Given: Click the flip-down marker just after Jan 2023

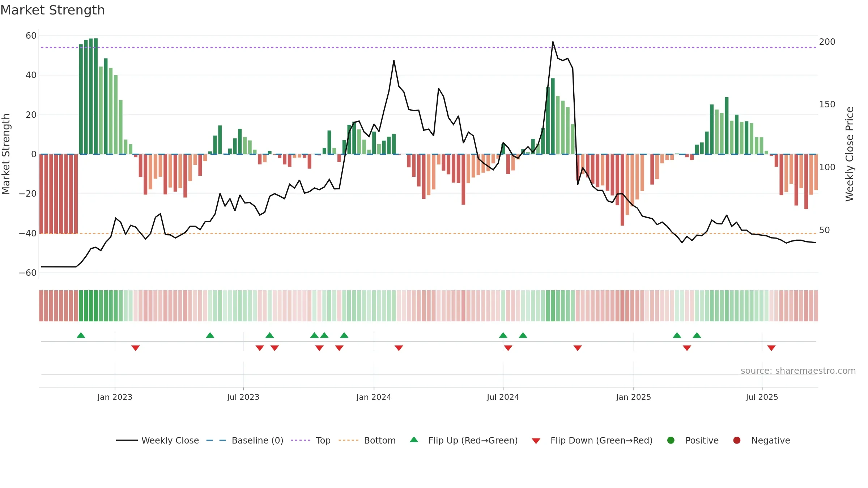Looking at the screenshot, I should pos(136,348).
